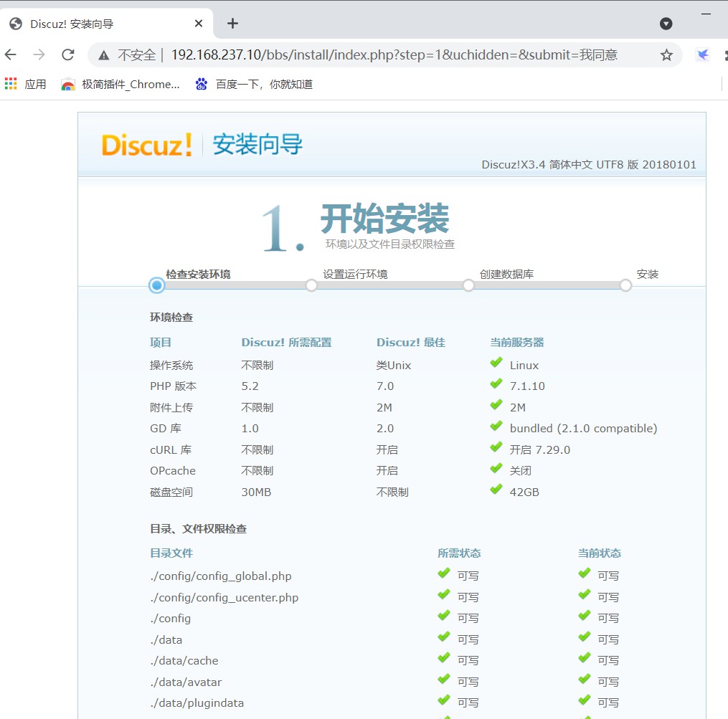
Task: Click 当前状态 check for ./config row
Action: click(585, 616)
